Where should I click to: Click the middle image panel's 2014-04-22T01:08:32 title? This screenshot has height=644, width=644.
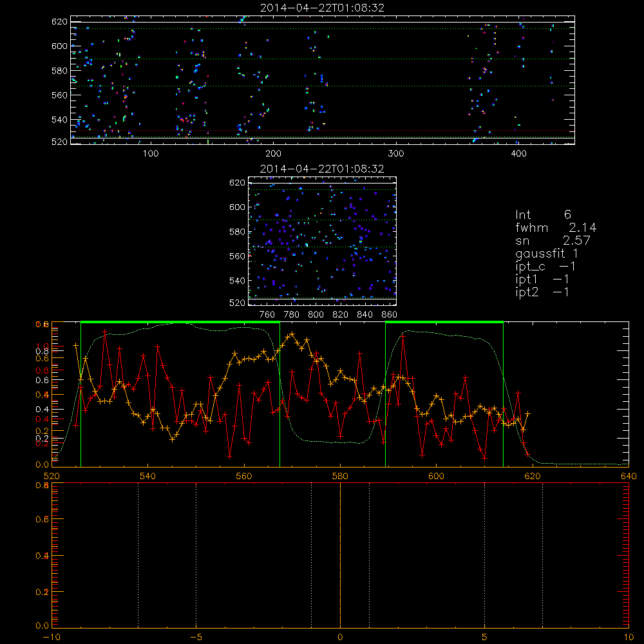(x=322, y=169)
